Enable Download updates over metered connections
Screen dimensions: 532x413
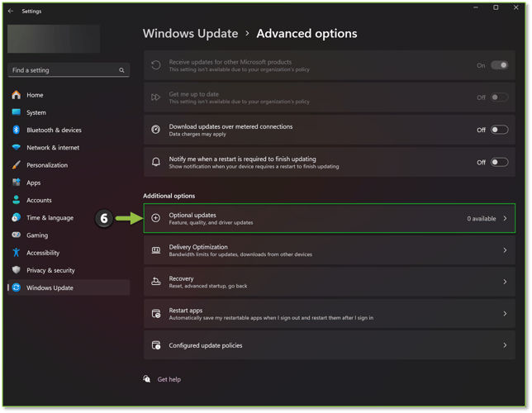(x=500, y=130)
